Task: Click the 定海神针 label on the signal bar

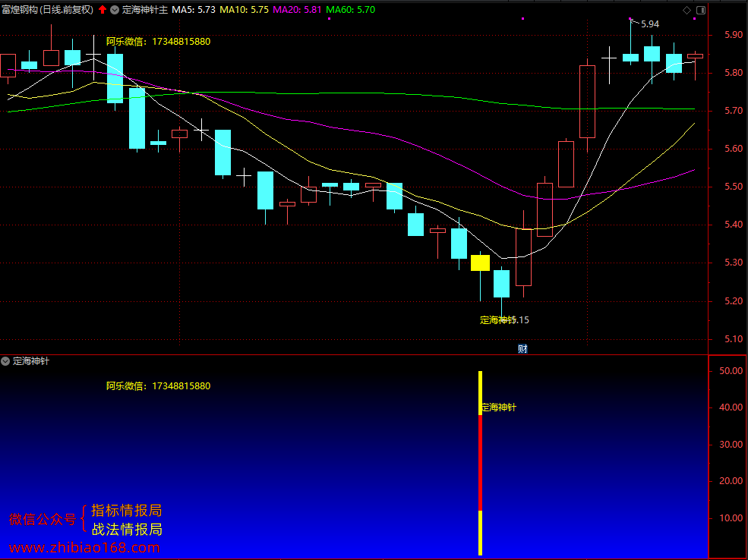Action: coord(498,407)
